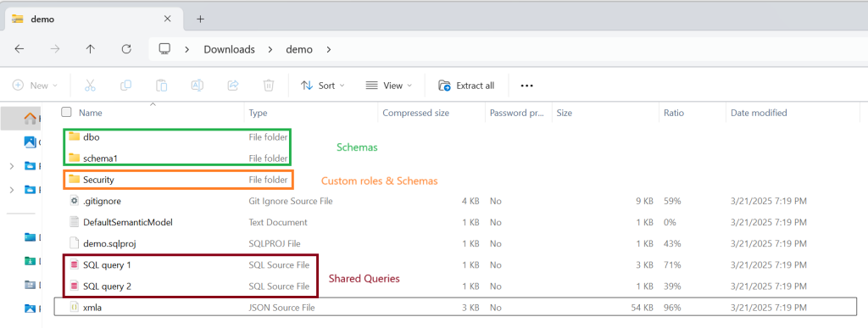Go up one folder level arrow
Screen dimensions: 868x328
click(x=90, y=49)
